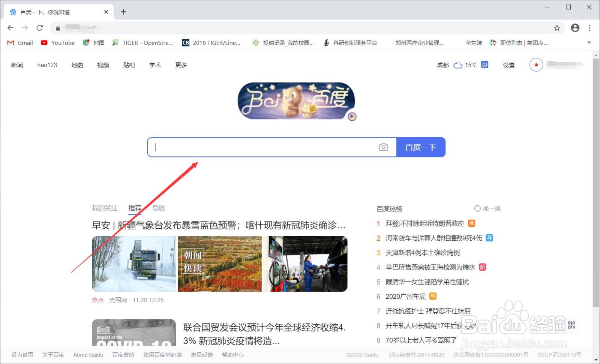Image resolution: width=600 pixels, height=364 pixels.
Task: Switch to the 我的关注 tab
Action: [x=105, y=208]
